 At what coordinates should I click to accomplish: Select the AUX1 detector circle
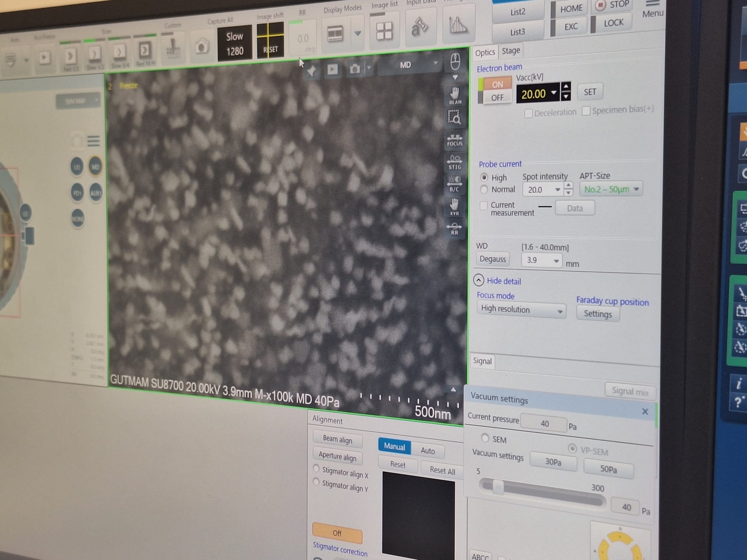tap(96, 193)
